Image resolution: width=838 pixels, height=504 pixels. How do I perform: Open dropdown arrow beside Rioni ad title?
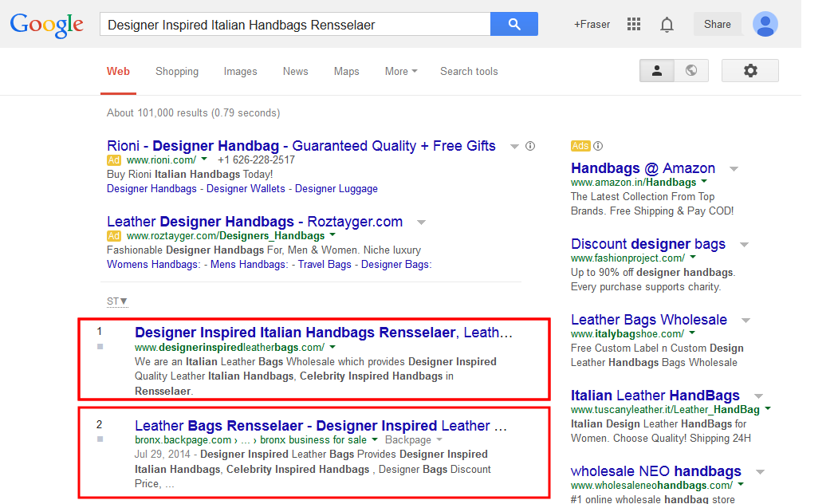point(514,147)
